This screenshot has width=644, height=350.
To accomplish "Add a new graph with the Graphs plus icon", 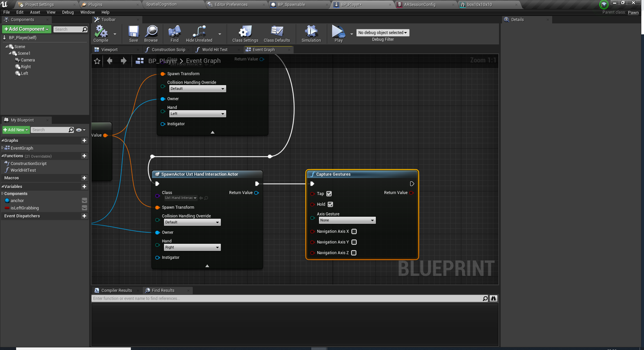I will (x=84, y=140).
